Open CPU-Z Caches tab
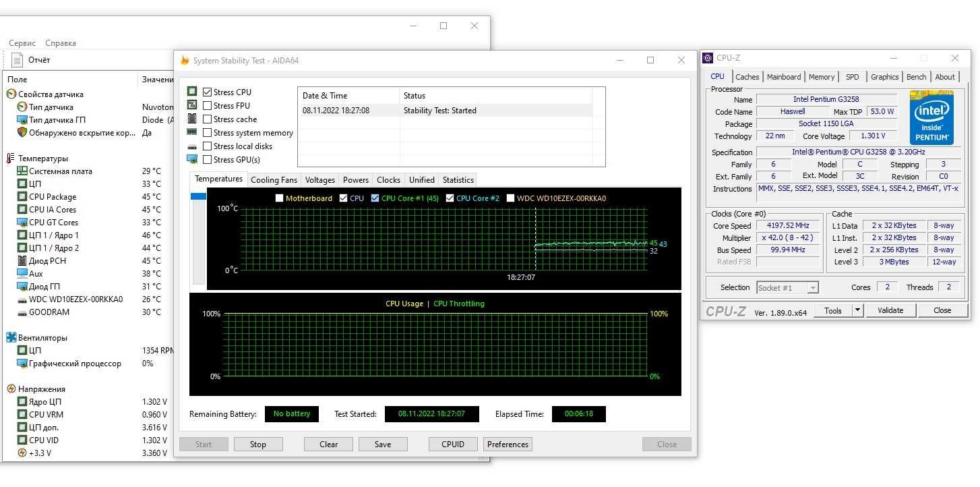 [747, 77]
